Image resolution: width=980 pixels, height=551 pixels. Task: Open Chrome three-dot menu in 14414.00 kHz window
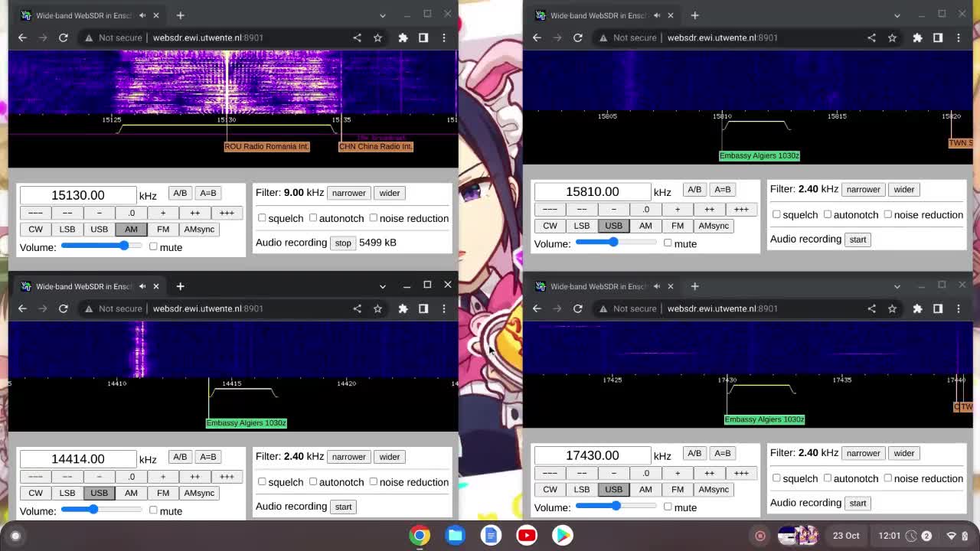click(444, 308)
